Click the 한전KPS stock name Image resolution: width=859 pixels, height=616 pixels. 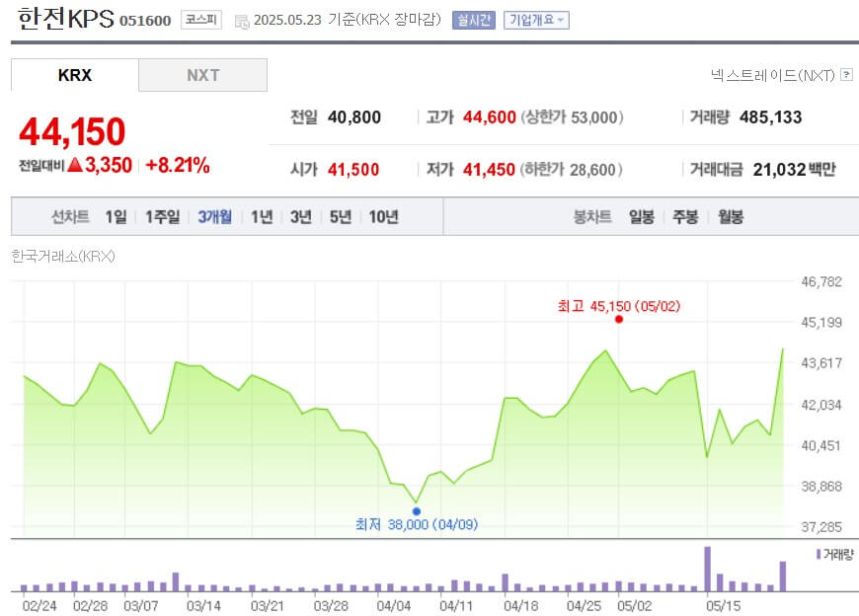click(x=66, y=18)
